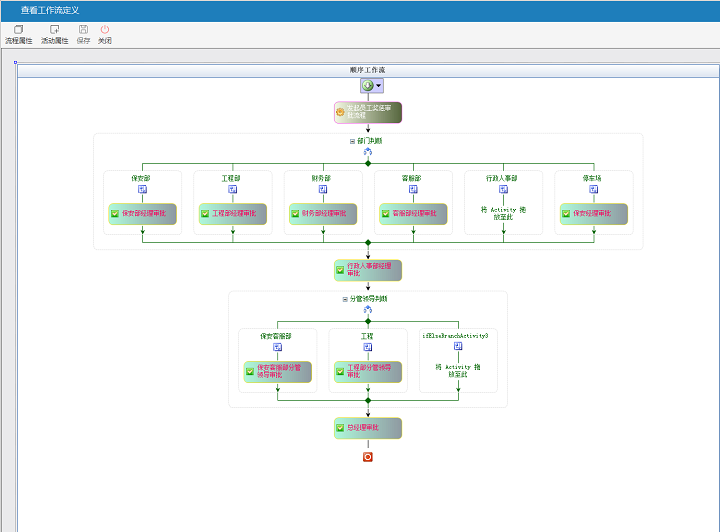Select the 工程部经理审批 activity
The image size is (720, 532).
coord(233,214)
